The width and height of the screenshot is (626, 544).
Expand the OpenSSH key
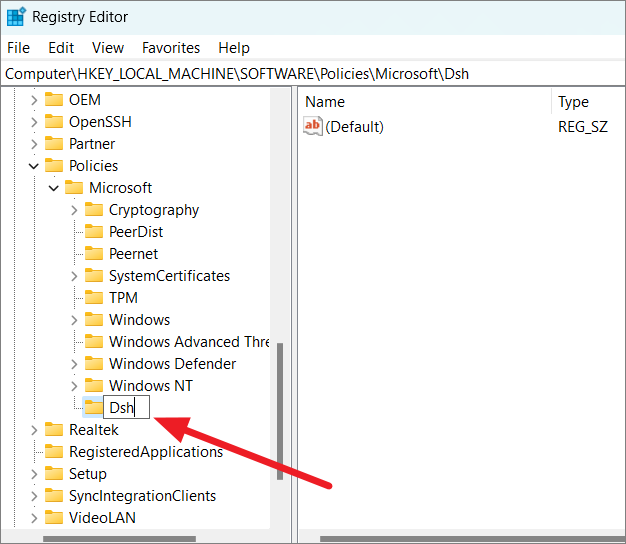[34, 122]
